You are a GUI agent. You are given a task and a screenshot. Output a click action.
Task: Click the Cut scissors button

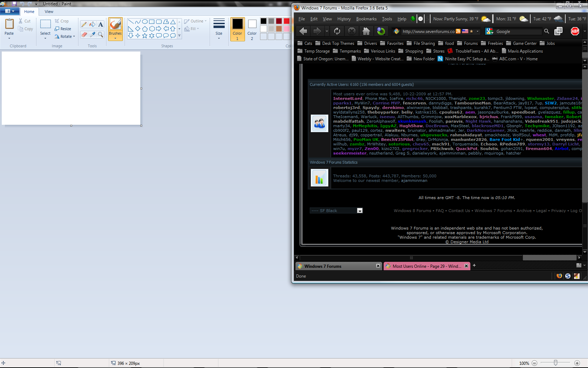pyautogui.click(x=25, y=21)
